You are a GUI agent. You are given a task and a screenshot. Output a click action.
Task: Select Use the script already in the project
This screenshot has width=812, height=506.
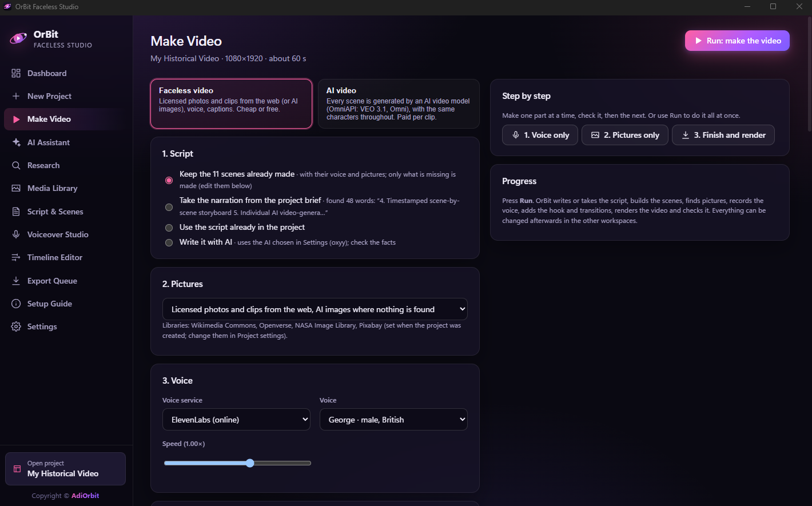pyautogui.click(x=169, y=228)
